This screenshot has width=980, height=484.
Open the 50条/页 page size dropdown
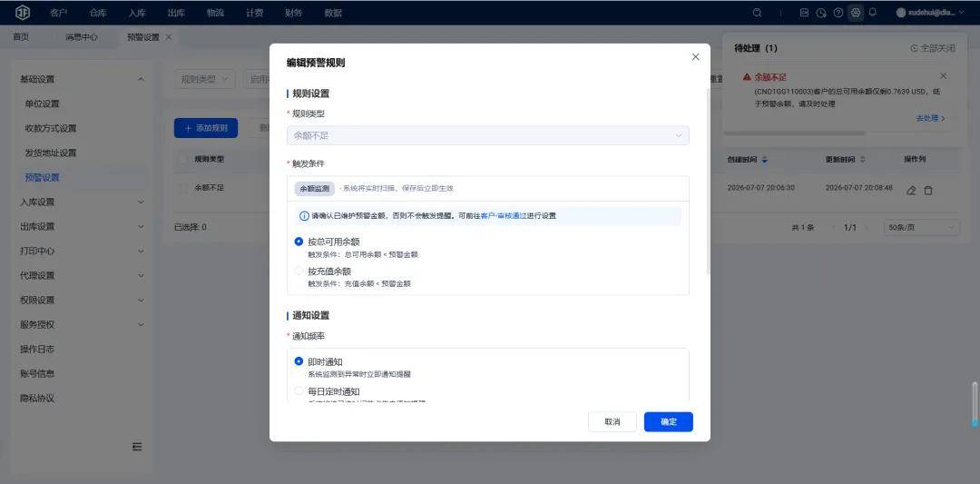click(922, 228)
